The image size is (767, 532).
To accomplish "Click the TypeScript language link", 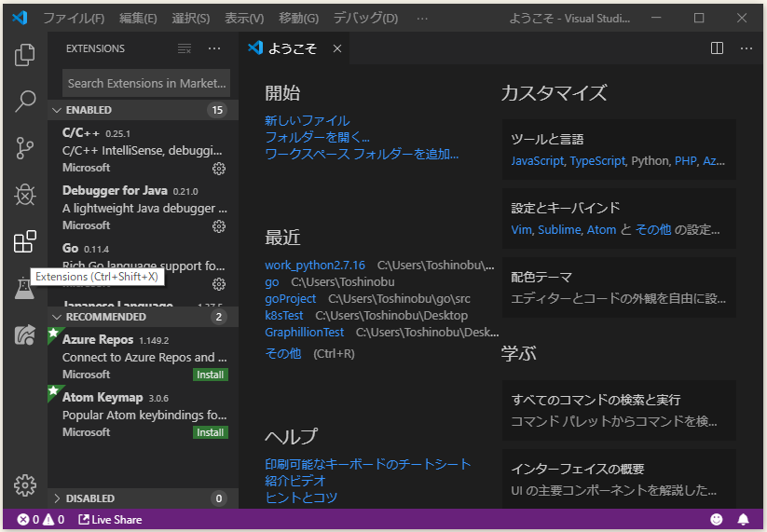I will point(597,161).
